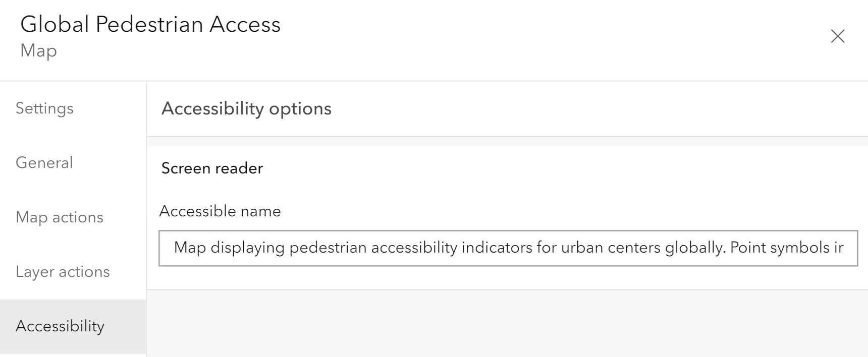Click empty gray area below Screen reader section
868x357 pixels.
[507, 323]
